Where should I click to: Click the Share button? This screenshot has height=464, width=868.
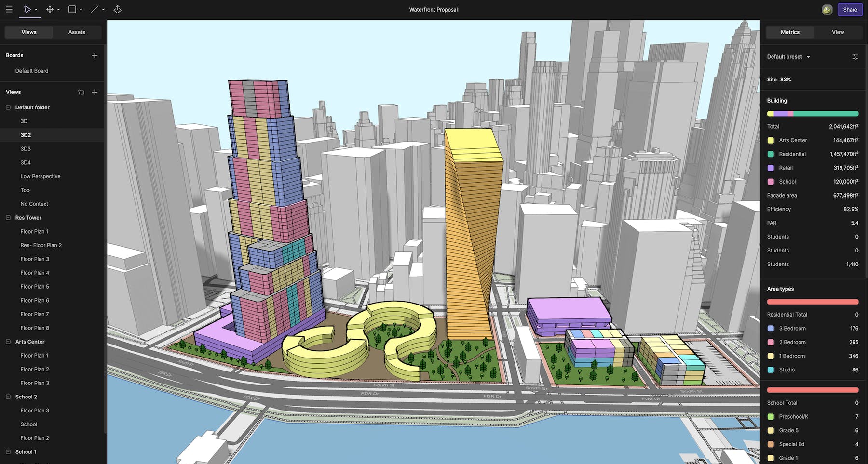[x=850, y=9]
